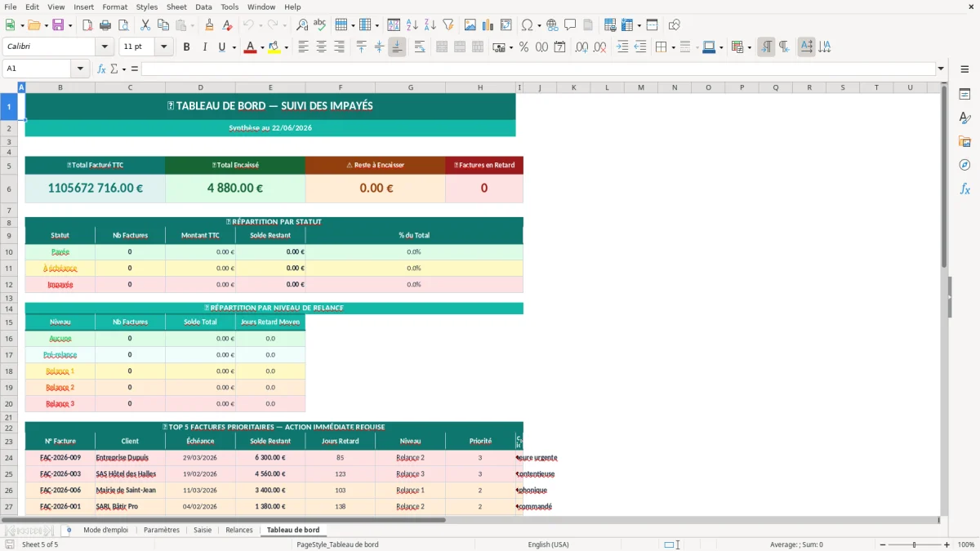Insert special character omega icon
Screen dimensions: 980x551
pos(527,25)
